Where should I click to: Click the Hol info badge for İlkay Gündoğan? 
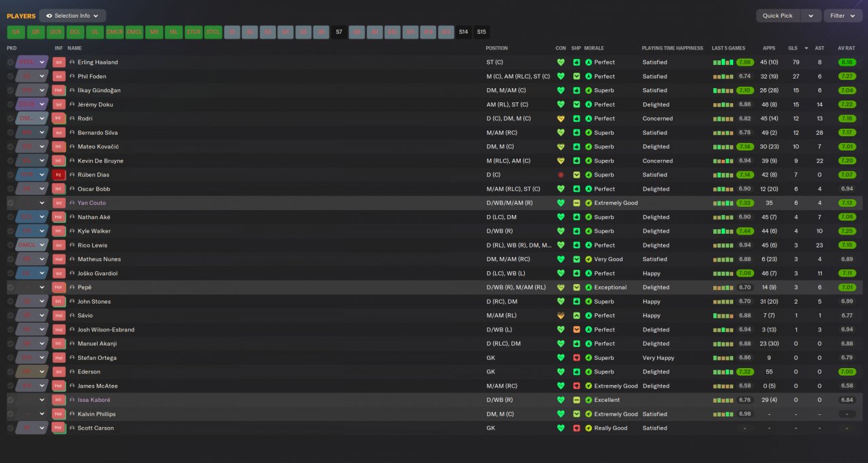59,91
